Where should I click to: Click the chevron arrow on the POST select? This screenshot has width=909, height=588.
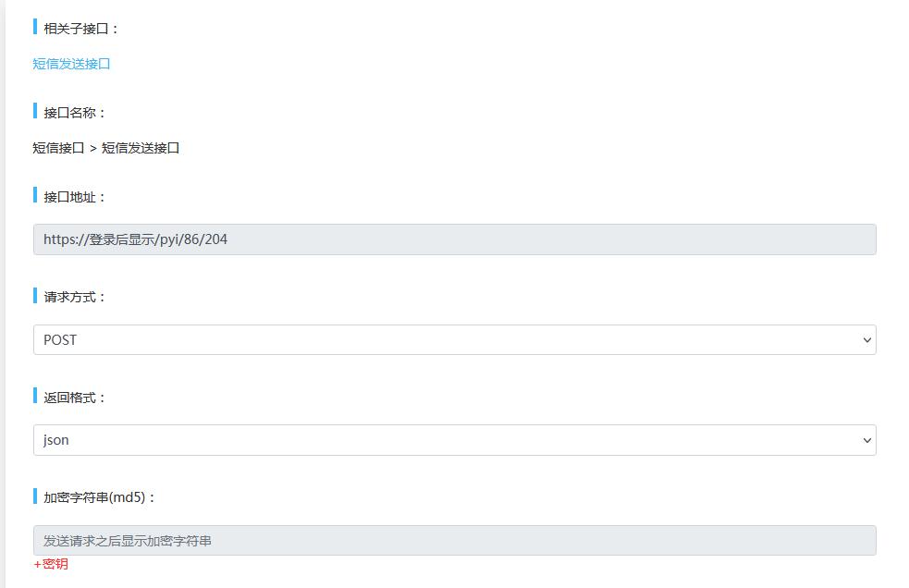pos(866,340)
